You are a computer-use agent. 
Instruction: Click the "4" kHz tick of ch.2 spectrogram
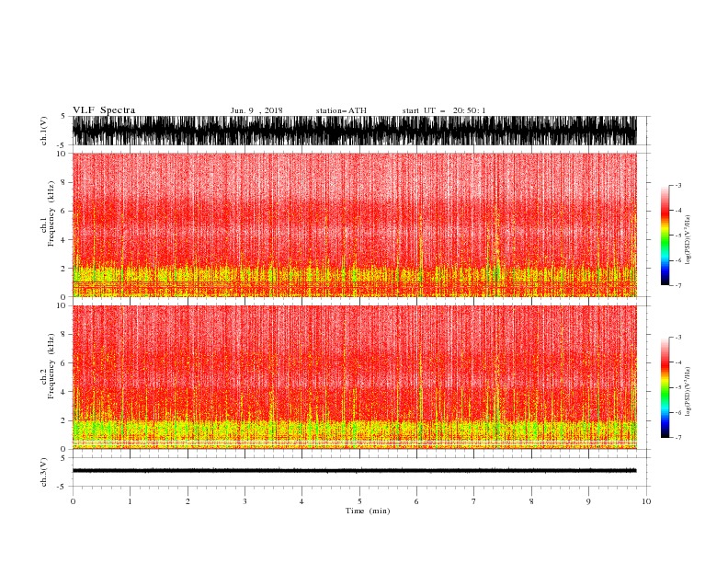pos(63,392)
